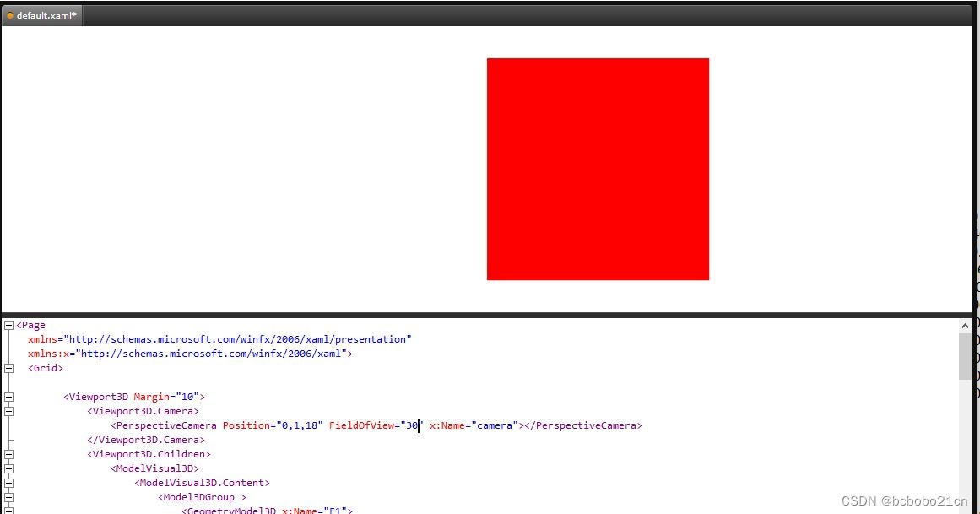Click the scrollbar up arrow

click(966, 325)
